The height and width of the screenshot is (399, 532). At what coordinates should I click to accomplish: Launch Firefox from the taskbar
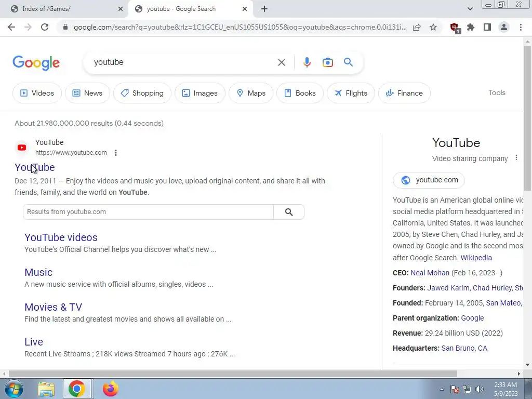[110, 389]
